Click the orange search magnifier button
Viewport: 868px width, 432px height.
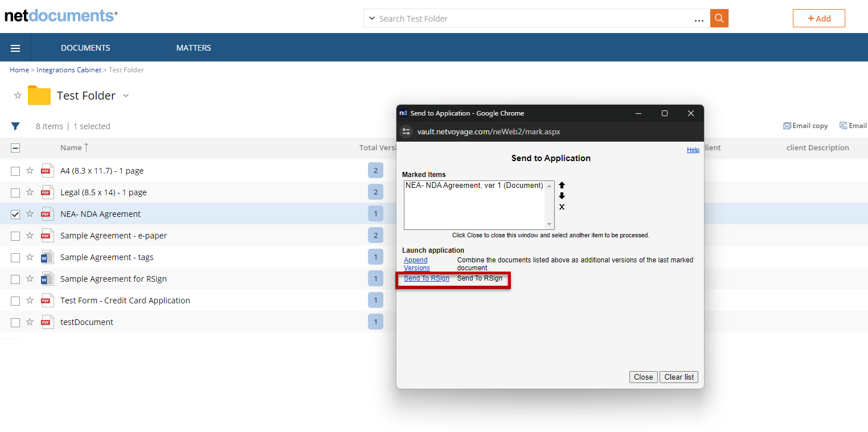719,18
